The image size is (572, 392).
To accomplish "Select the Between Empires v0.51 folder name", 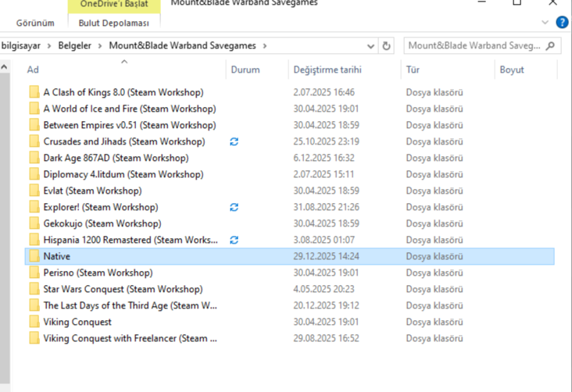I will click(x=130, y=125).
